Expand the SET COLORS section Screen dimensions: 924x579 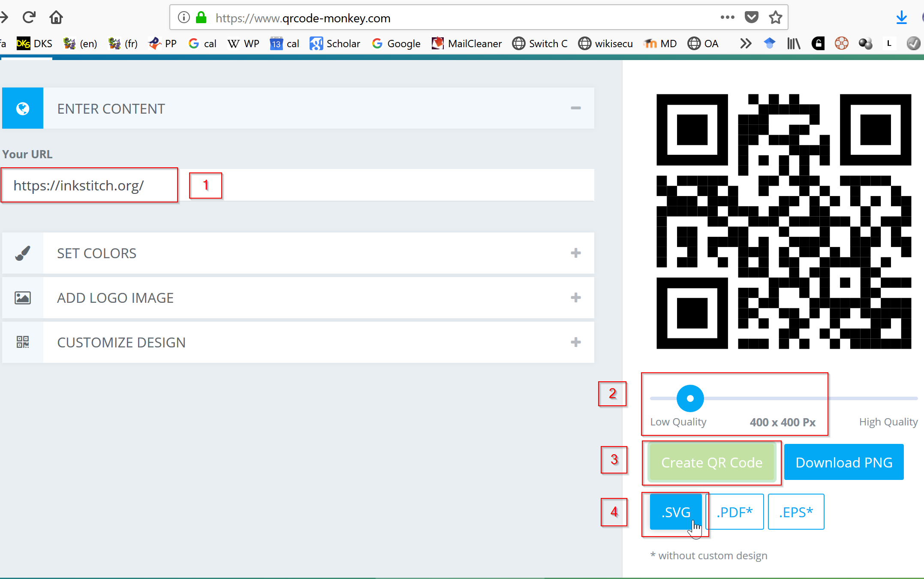pos(575,253)
